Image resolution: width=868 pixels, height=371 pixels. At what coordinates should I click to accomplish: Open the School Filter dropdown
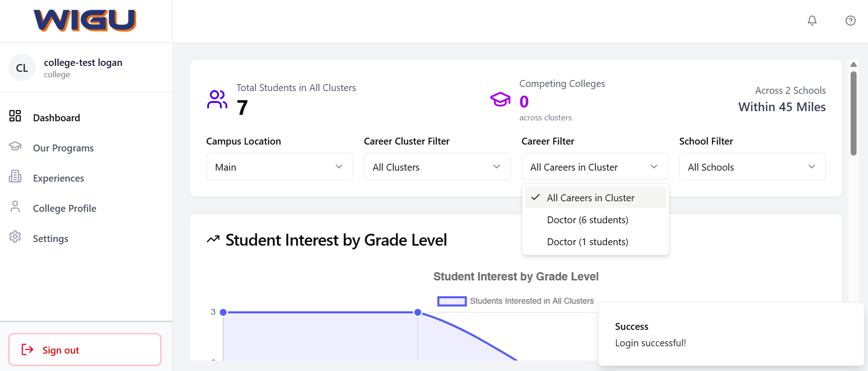752,167
